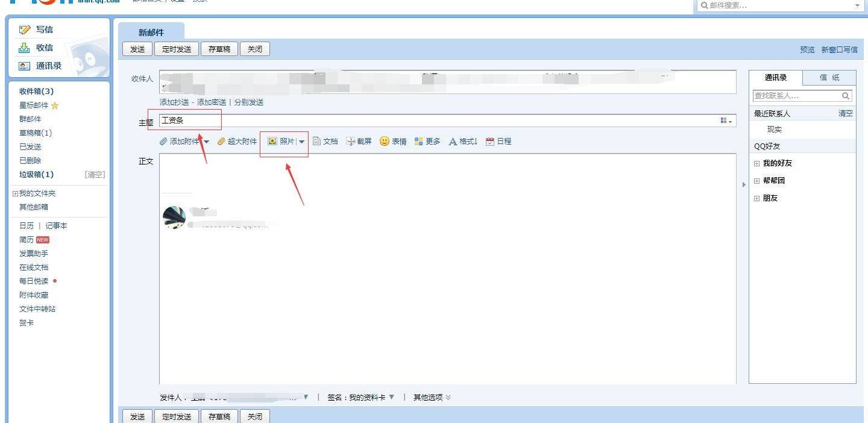Take a screenshot with 截屏 tool
The height and width of the screenshot is (423, 868).
point(350,142)
